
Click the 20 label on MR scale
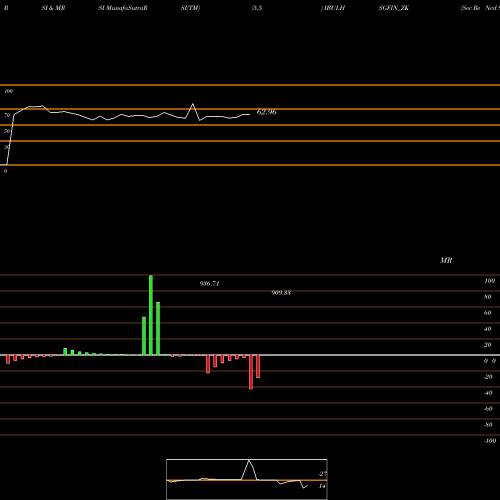click(x=487, y=345)
